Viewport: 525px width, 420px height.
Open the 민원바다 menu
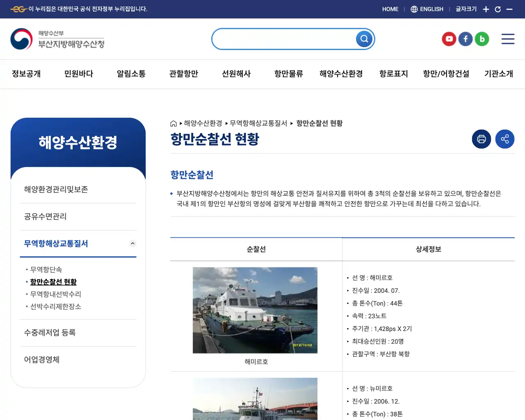[79, 74]
